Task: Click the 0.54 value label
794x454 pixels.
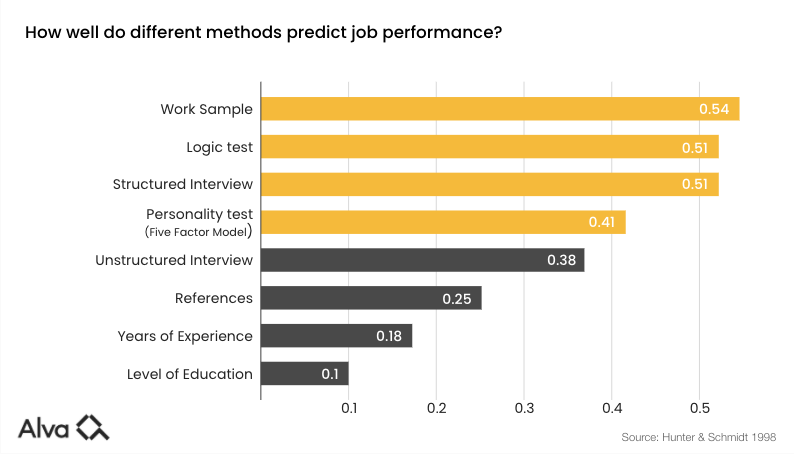Action: [713, 109]
